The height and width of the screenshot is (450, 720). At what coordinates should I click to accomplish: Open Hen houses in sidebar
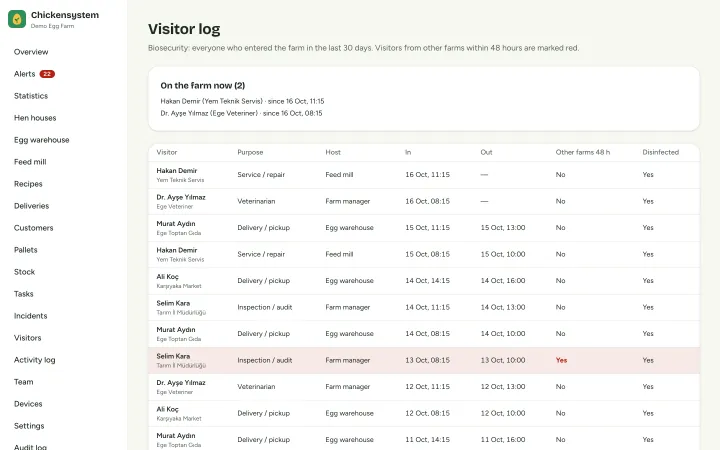[35, 118]
